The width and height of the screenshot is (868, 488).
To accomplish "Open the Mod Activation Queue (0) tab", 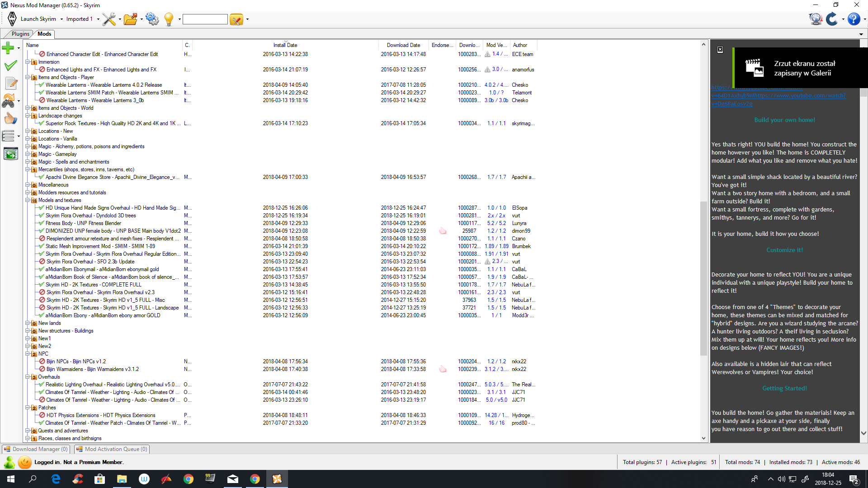I will (x=112, y=449).
